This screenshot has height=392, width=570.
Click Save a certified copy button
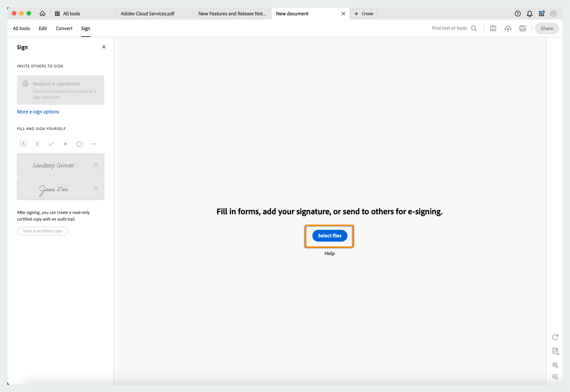[43, 231]
